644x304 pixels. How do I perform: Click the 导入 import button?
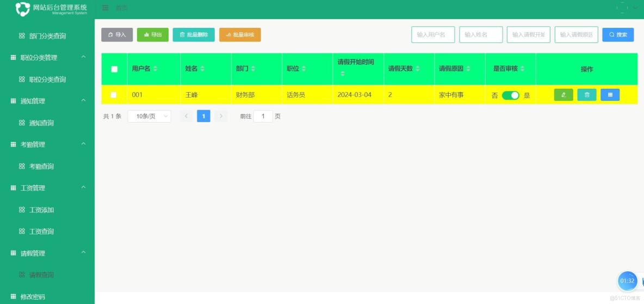click(117, 35)
